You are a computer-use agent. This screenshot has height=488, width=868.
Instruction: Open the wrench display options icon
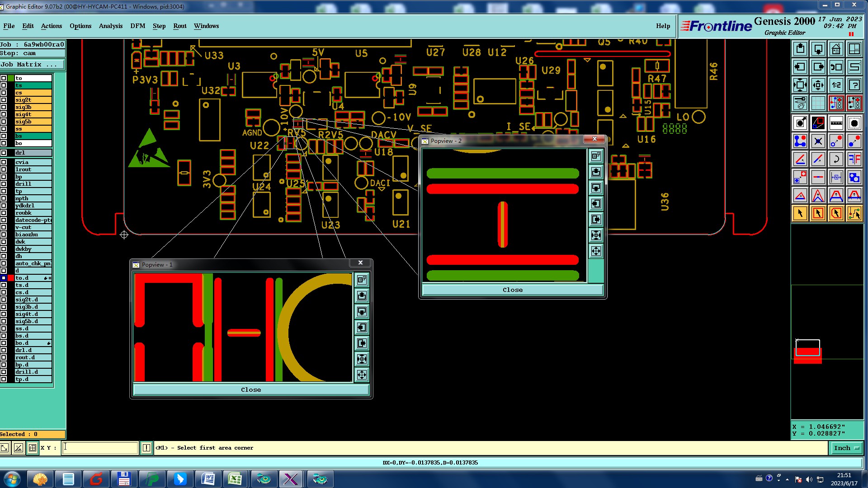coord(800,103)
